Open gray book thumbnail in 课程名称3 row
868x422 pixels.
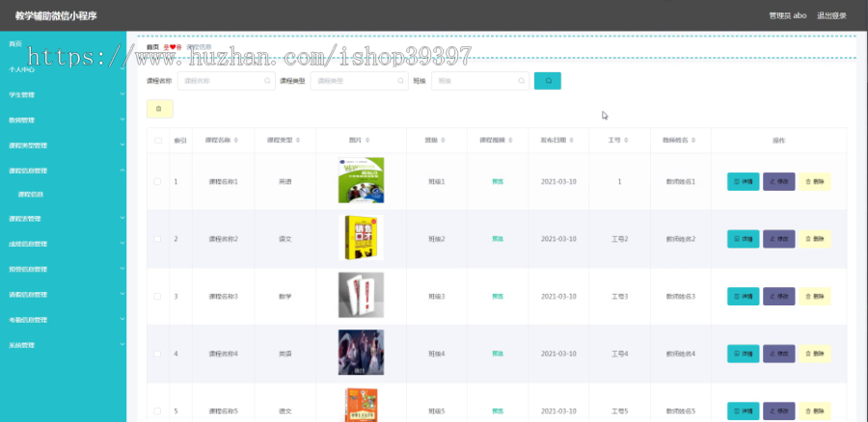click(361, 296)
